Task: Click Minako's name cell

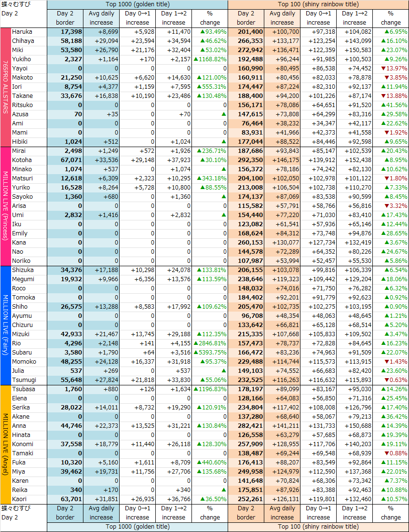Action: point(29,169)
